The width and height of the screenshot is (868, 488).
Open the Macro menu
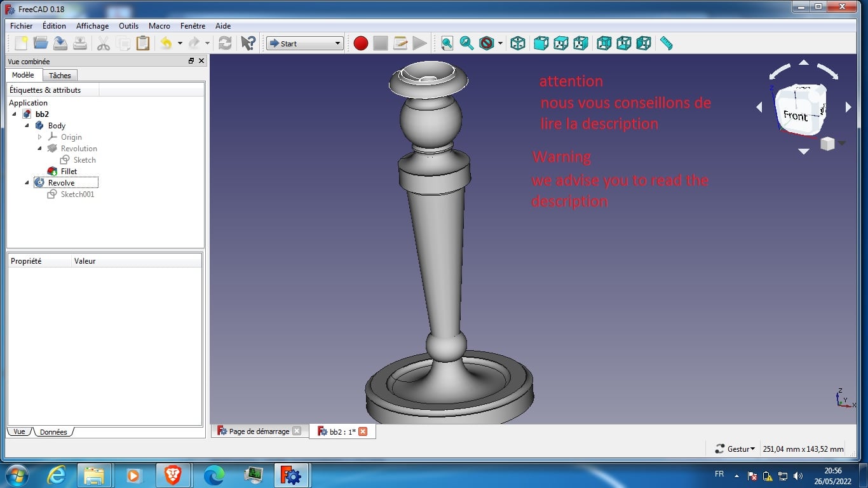tap(159, 26)
